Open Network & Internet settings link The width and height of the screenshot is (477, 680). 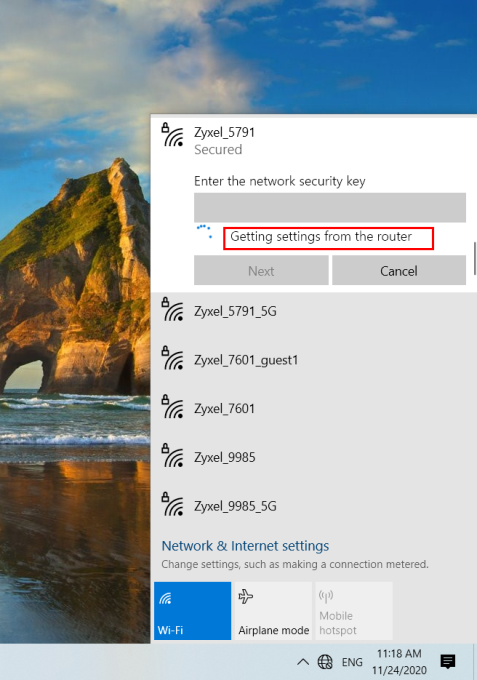coord(245,546)
